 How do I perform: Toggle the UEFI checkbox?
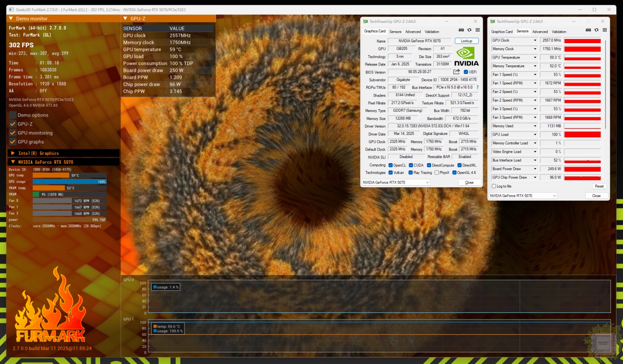(x=466, y=72)
